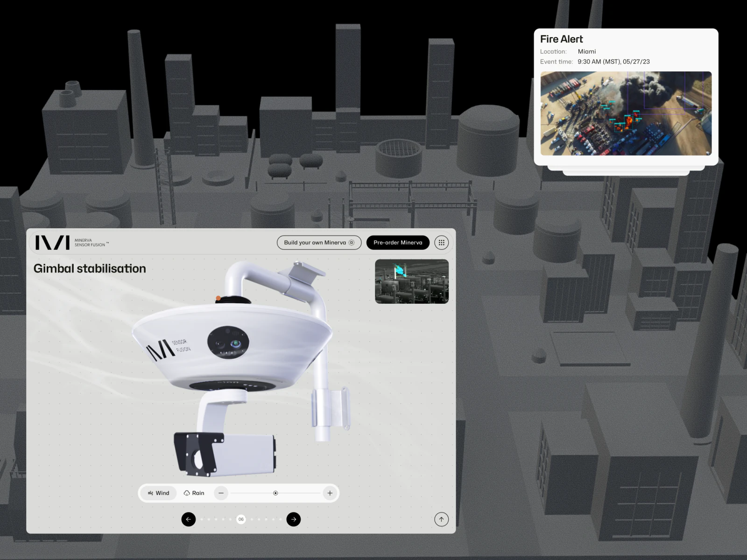Open the thermal camera preview thumbnail
Viewport: 747px width, 560px height.
click(412, 281)
